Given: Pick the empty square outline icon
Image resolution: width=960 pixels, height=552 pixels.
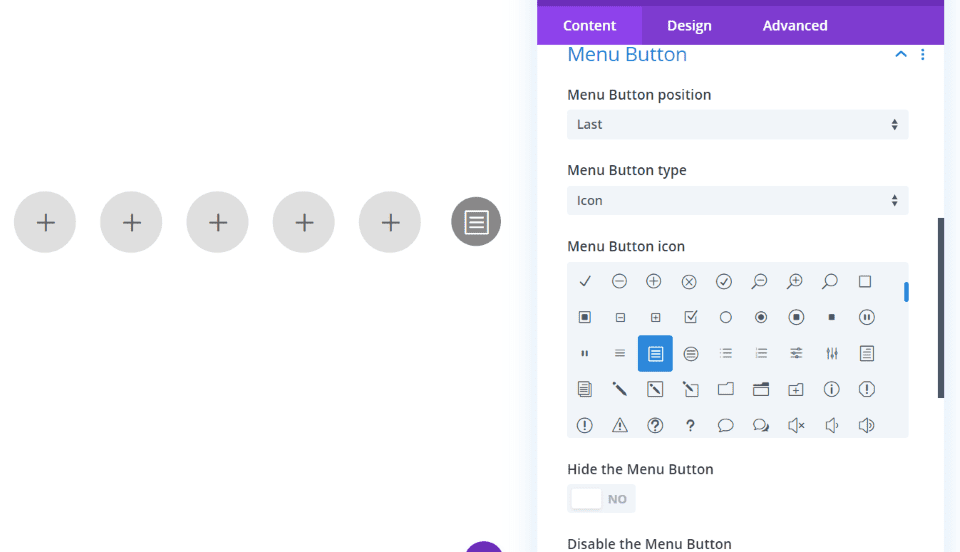Looking at the screenshot, I should (865, 282).
